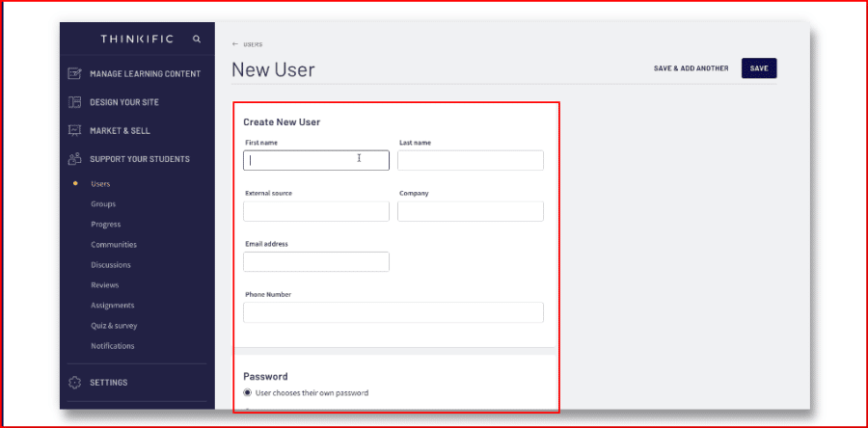Click the Market & Sell presentation icon

coord(74,130)
